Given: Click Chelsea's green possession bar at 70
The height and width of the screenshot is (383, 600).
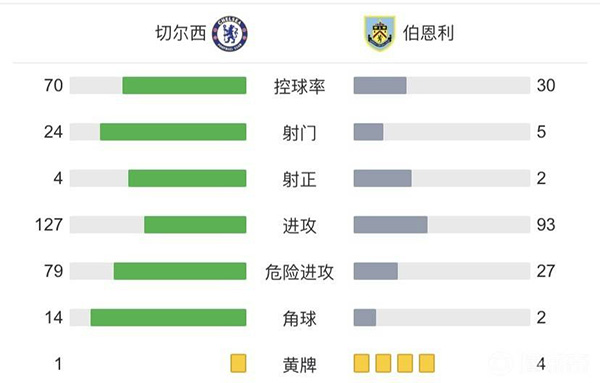Looking at the screenshot, I should click(184, 85).
